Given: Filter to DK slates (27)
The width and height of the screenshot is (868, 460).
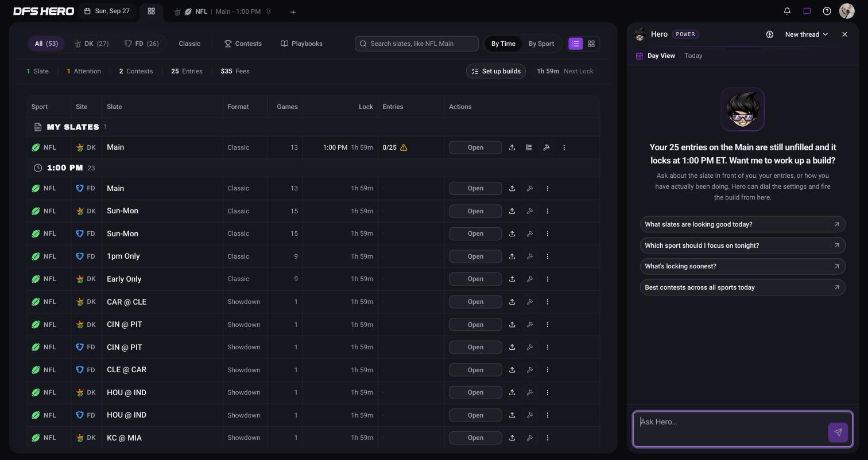Looking at the screenshot, I should 91,44.
